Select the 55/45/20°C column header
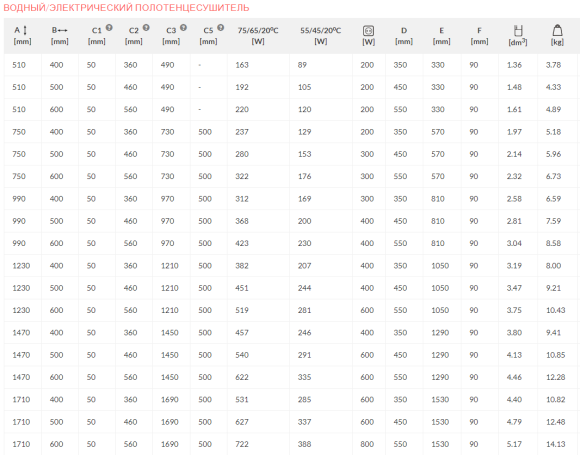This screenshot has height=455, width=580. [321, 36]
